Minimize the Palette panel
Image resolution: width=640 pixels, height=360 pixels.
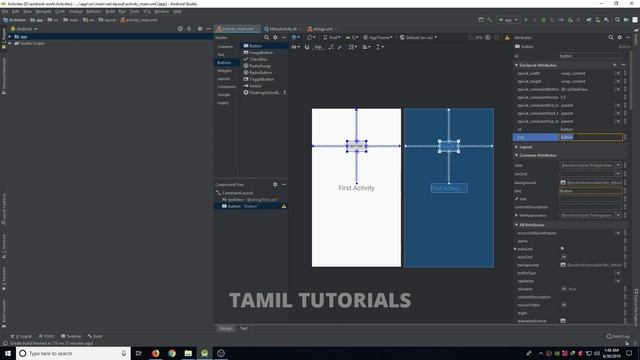click(284, 38)
